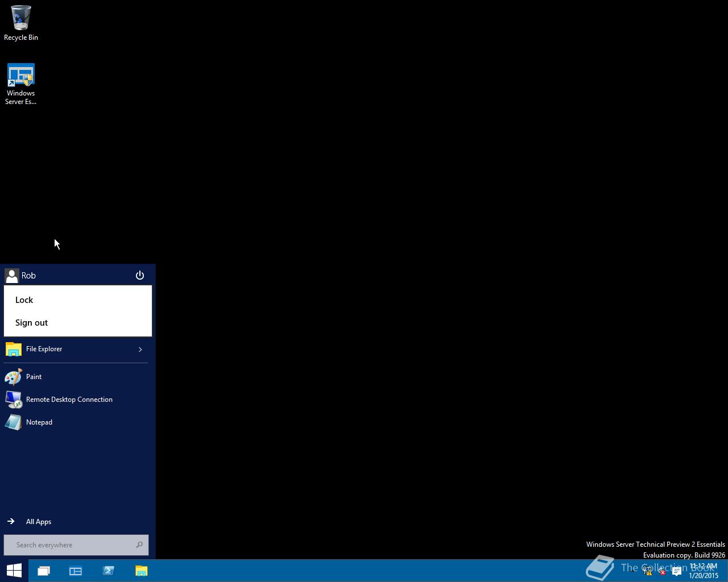Screen dimensions: 728x582
Task: Click the All Apps arrow icon
Action: tap(11, 521)
